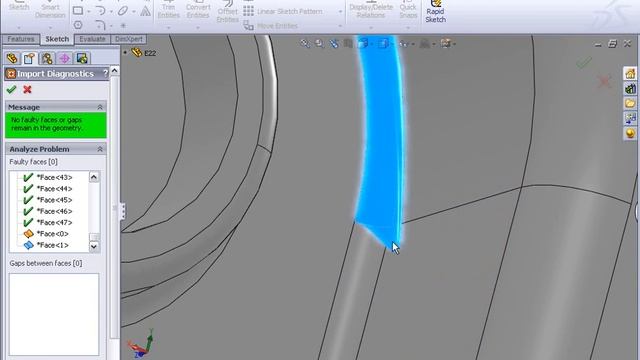
Task: Switch to the Sketch tab
Action: click(x=57, y=39)
